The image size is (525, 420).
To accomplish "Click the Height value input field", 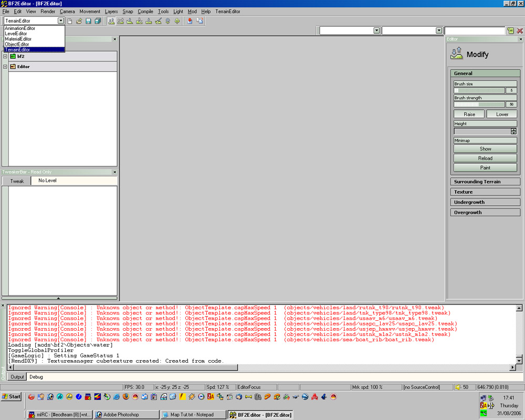I will pos(482,131).
